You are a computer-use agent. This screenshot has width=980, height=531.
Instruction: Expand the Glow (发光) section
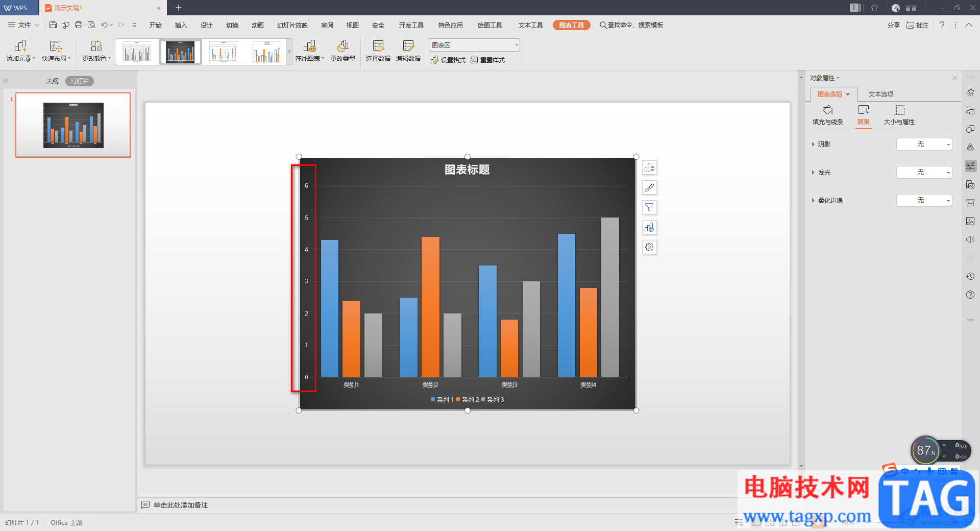[813, 173]
